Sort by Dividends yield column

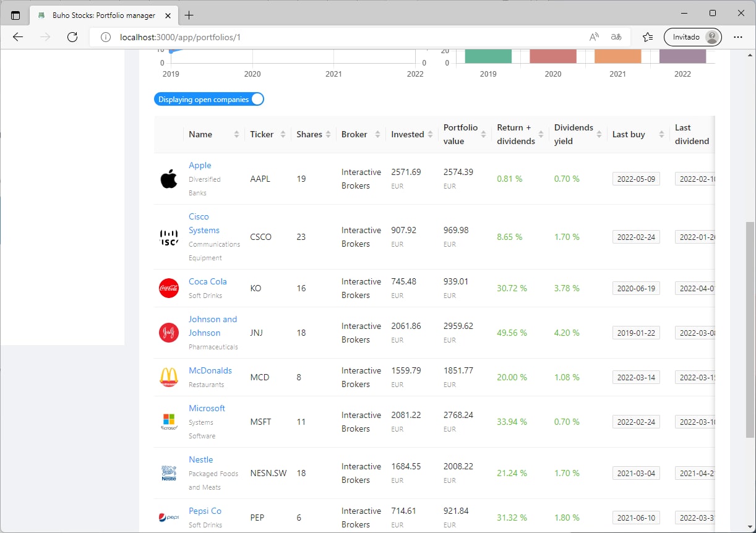[x=578, y=134]
